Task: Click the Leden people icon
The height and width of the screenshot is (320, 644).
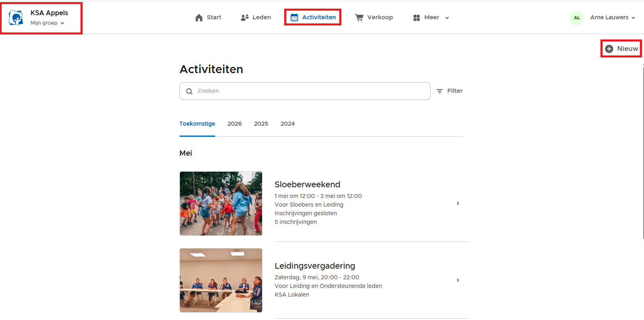Action: click(x=245, y=18)
